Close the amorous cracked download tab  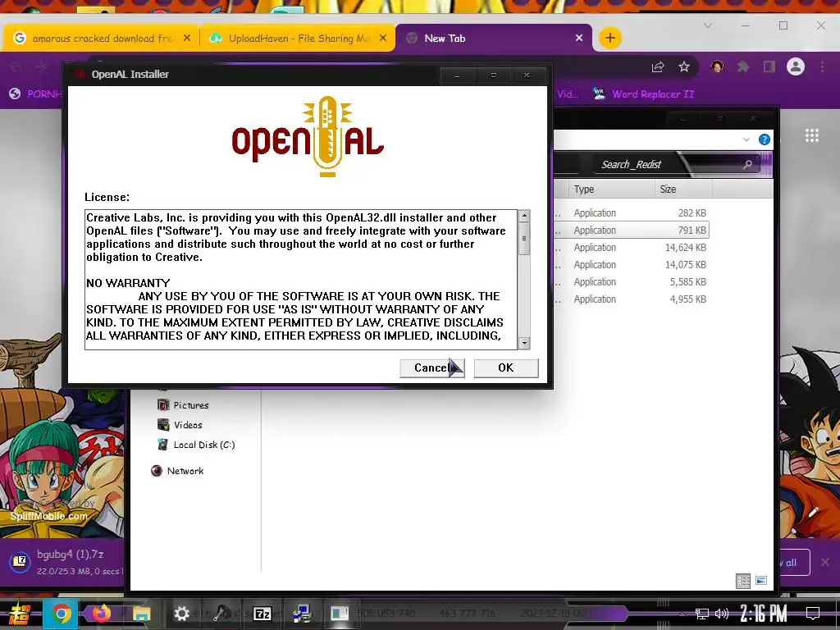(x=187, y=38)
